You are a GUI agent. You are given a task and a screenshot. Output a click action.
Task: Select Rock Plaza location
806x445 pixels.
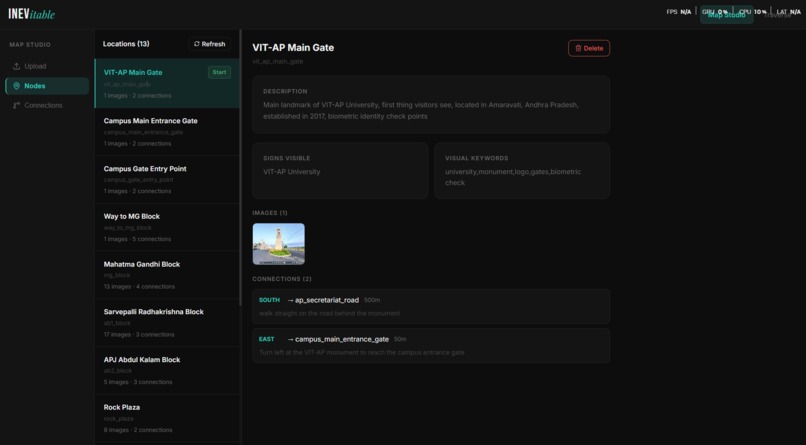pos(167,418)
